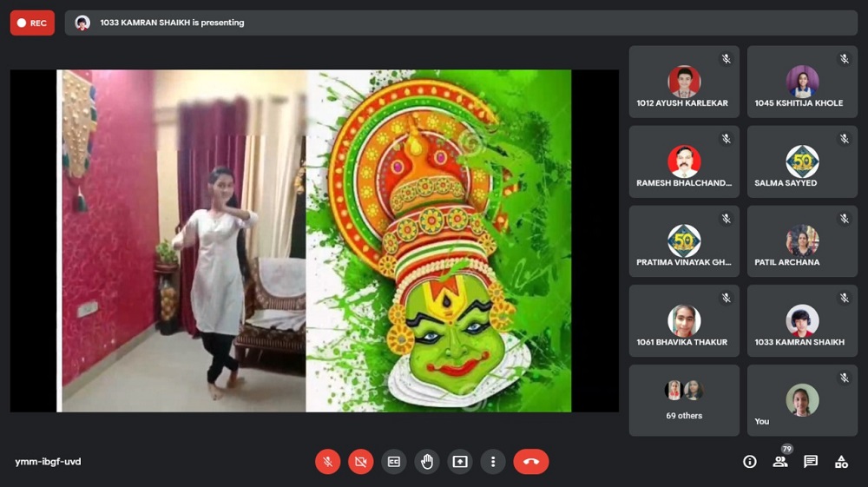Open the chat panel

click(x=811, y=462)
